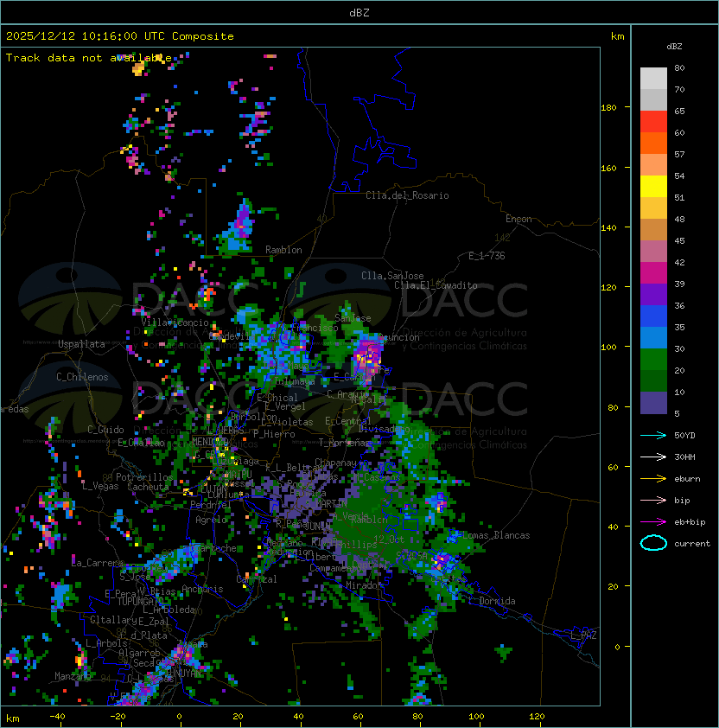Pick the magenta swatch below 42 dBZ
The height and width of the screenshot is (728, 719).
click(653, 272)
